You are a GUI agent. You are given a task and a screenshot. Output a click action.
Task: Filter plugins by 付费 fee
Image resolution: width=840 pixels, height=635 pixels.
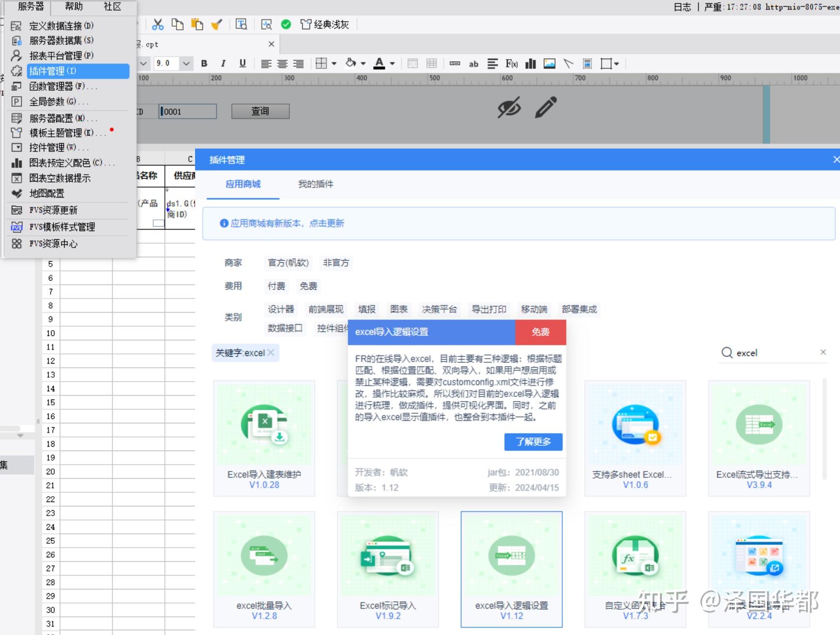(277, 286)
